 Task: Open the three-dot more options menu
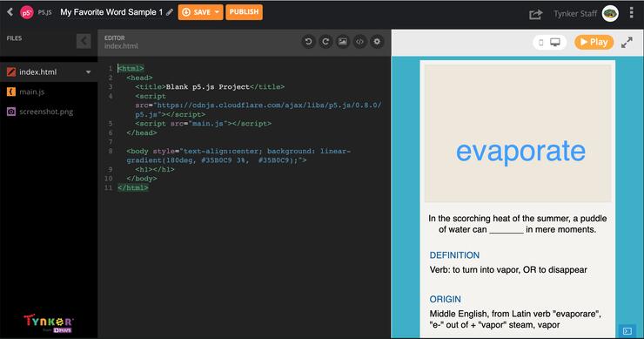pyautogui.click(x=631, y=13)
